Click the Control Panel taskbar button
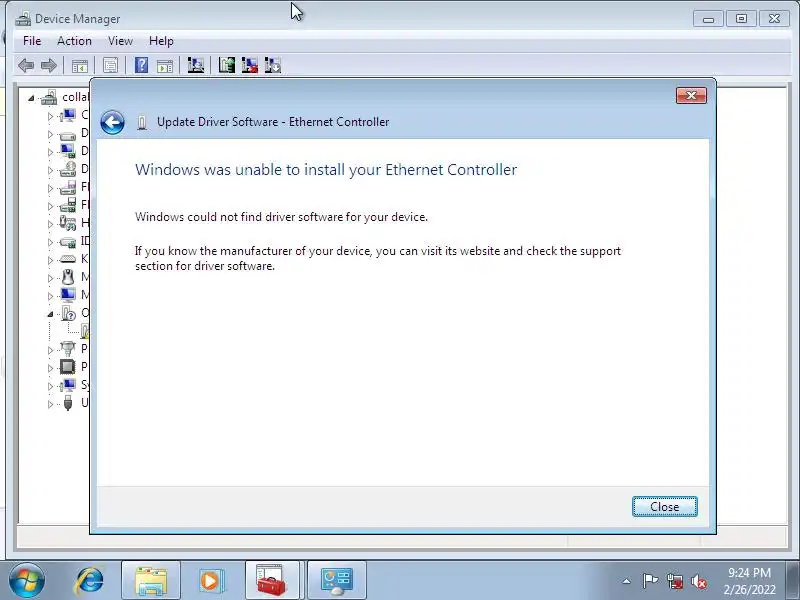 [336, 580]
